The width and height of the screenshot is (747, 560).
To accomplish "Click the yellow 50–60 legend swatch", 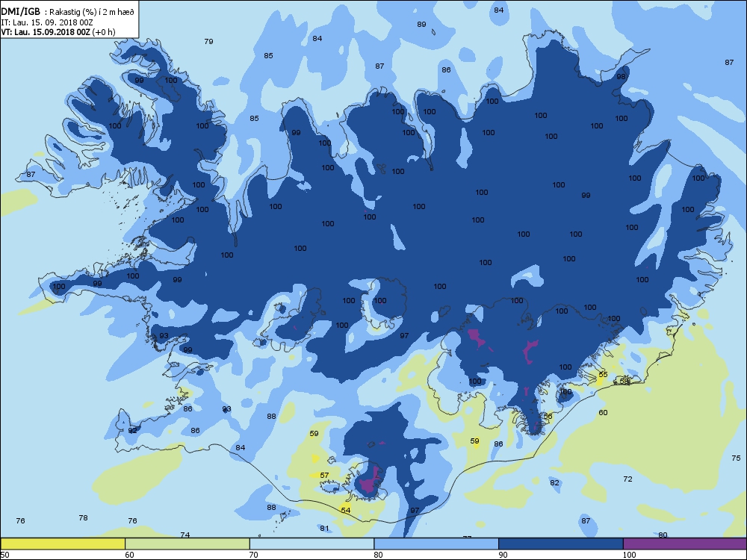I will (63, 544).
